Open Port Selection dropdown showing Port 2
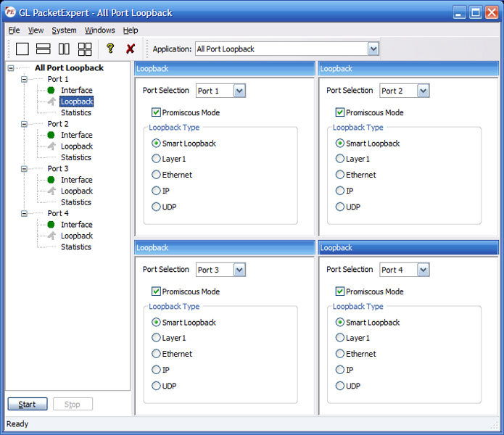504x435 pixels. (x=423, y=91)
